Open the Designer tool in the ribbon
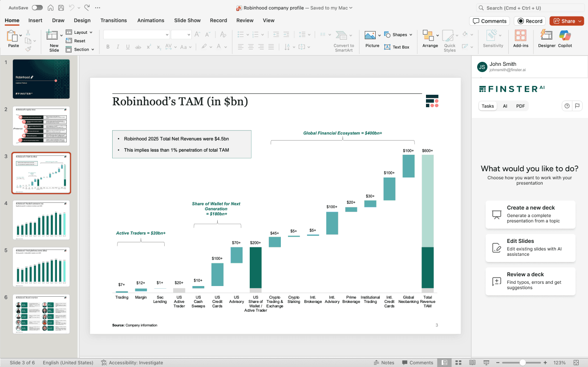This screenshot has width=588, height=367. [547, 36]
